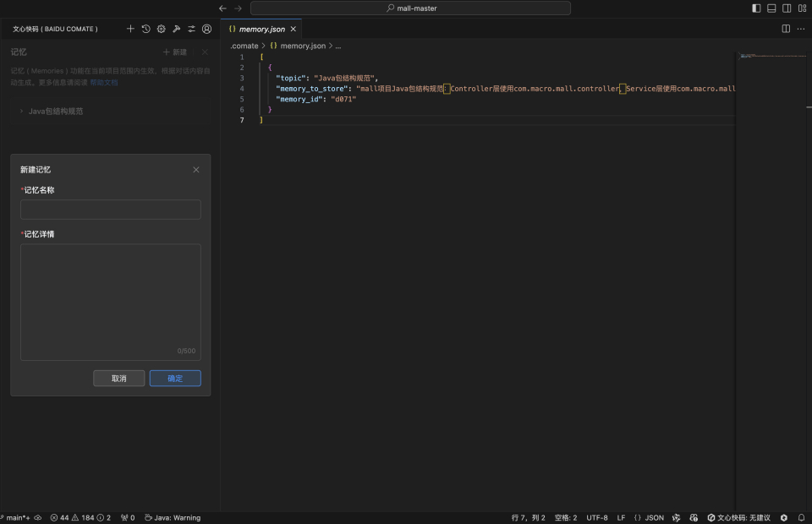The image size is (812, 524).
Task: Open Comate settings gear icon
Action: pyautogui.click(x=161, y=29)
